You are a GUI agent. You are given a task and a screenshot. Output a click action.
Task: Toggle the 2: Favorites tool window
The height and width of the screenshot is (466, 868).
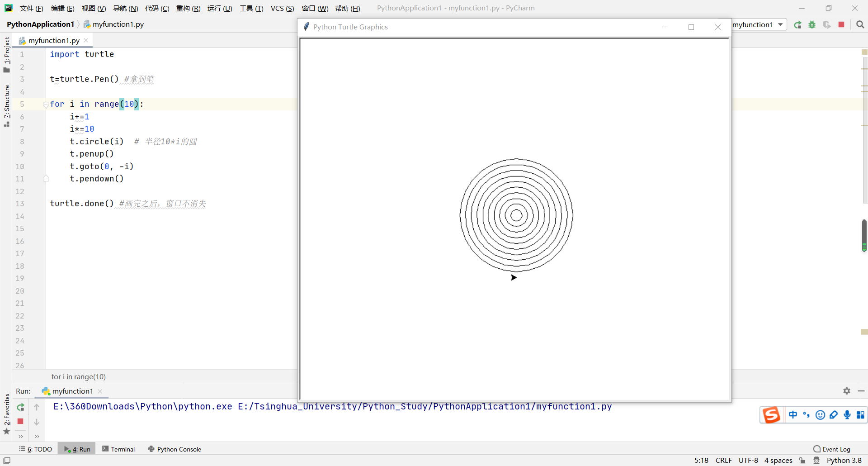click(x=6, y=414)
